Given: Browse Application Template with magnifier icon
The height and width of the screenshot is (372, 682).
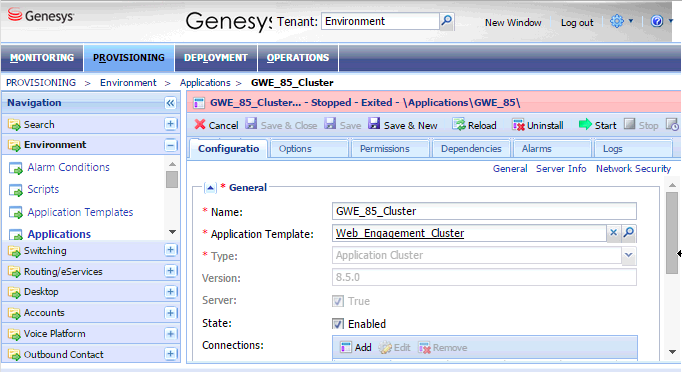Looking at the screenshot, I should pos(629,233).
